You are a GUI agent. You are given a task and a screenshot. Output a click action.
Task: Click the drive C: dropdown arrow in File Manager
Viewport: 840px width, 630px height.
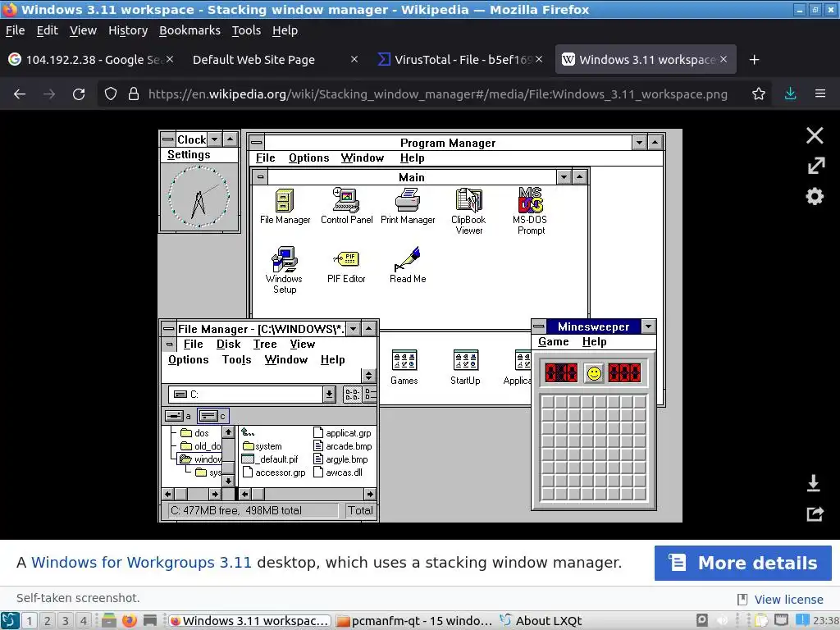[329, 395]
